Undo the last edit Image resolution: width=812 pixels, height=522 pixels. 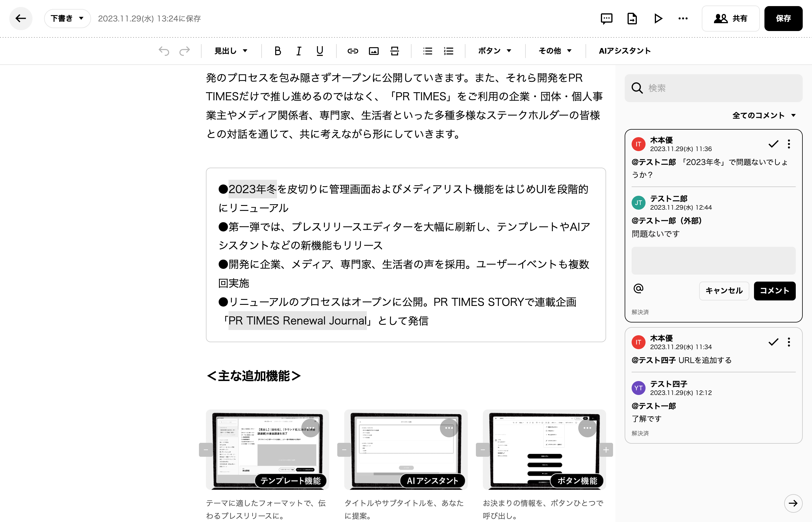pos(164,51)
